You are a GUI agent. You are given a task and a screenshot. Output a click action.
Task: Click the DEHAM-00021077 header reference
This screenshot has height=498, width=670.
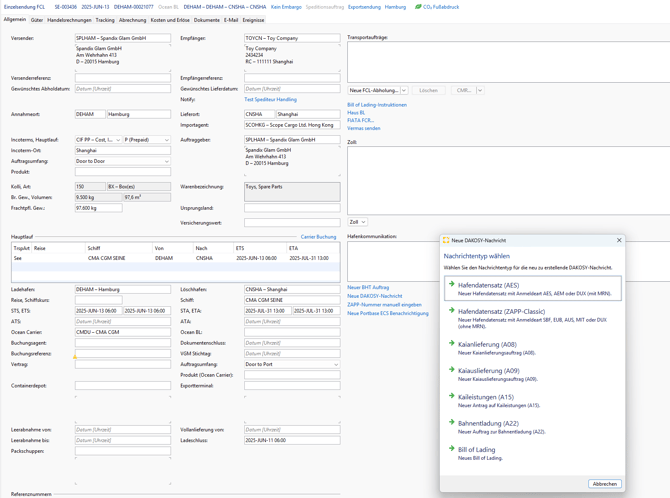[x=133, y=7]
